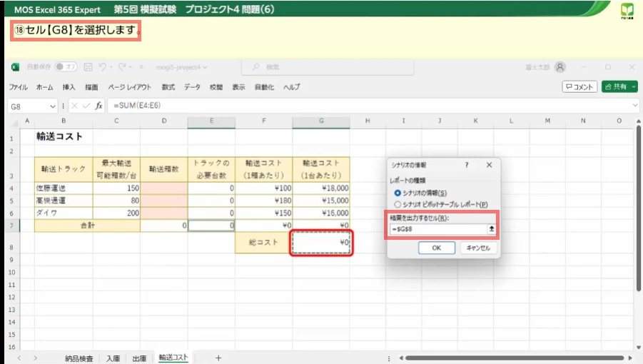
Task: Select column E header
Action: tap(212, 121)
